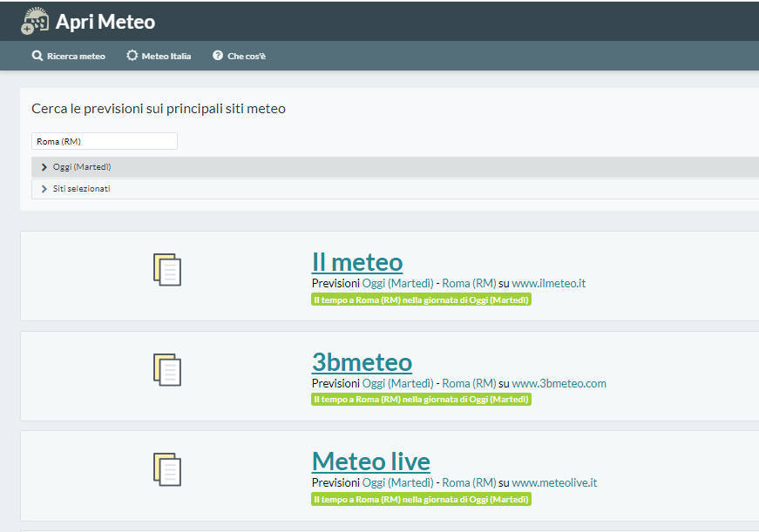This screenshot has height=532, width=759.
Task: Click the document icon beside 3bmeteo
Action: pos(167,369)
